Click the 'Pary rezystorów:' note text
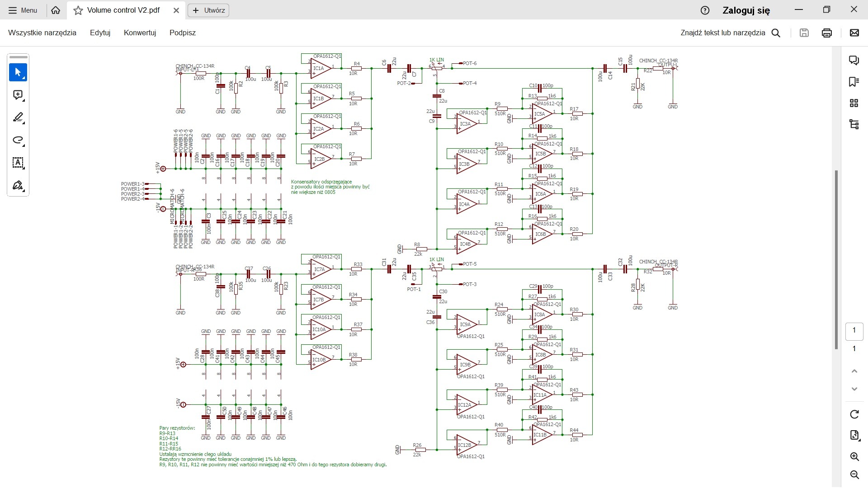This screenshot has height=488, width=868. pyautogui.click(x=177, y=428)
